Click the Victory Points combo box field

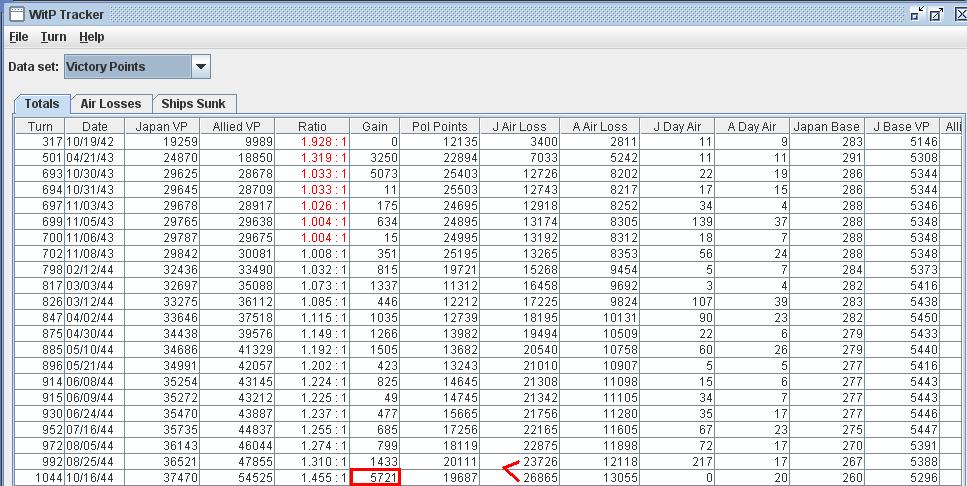coord(128,67)
